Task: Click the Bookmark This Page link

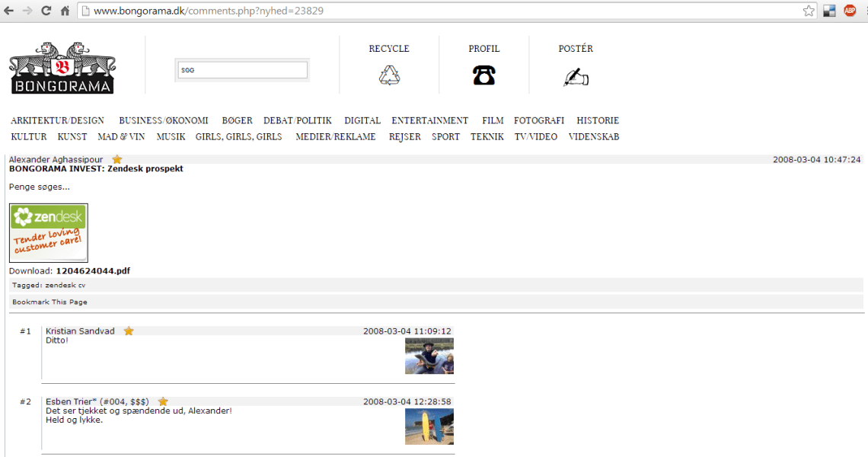Action: [x=49, y=302]
